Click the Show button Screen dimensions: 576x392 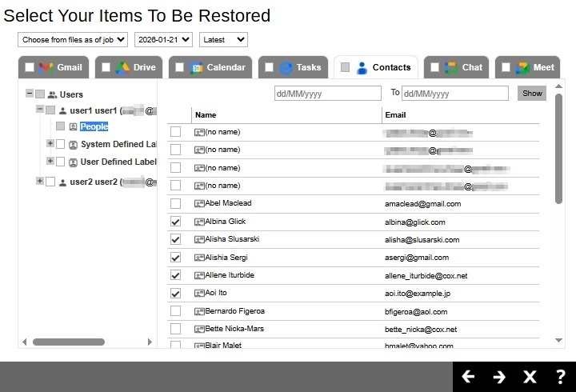tap(531, 93)
